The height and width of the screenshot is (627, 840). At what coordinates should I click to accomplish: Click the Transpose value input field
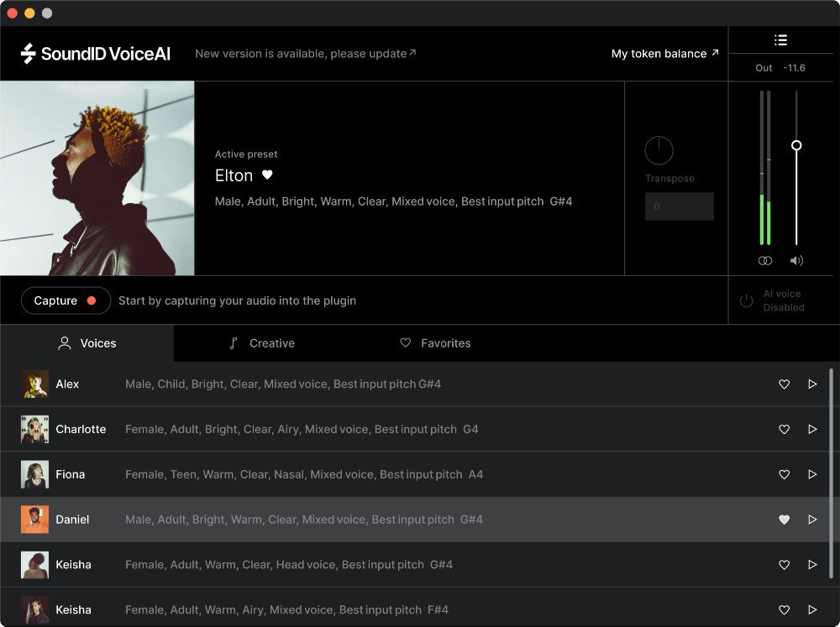(x=680, y=206)
